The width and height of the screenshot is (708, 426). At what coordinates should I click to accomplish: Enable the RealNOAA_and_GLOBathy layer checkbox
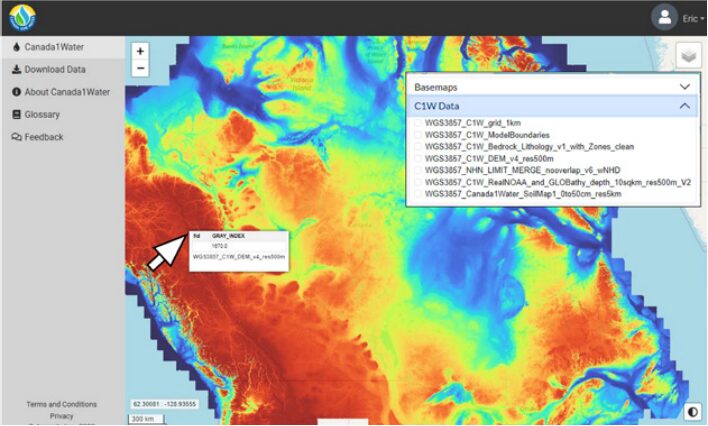(418, 182)
